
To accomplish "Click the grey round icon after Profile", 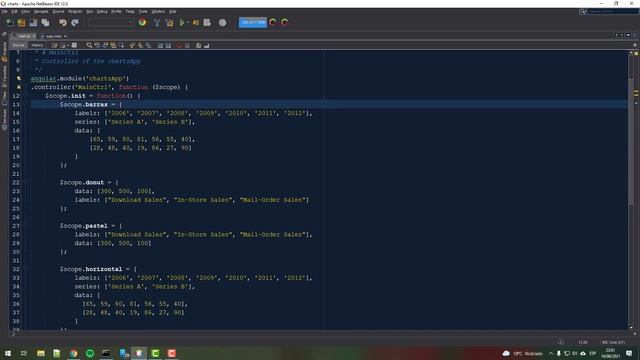I will (222, 22).
